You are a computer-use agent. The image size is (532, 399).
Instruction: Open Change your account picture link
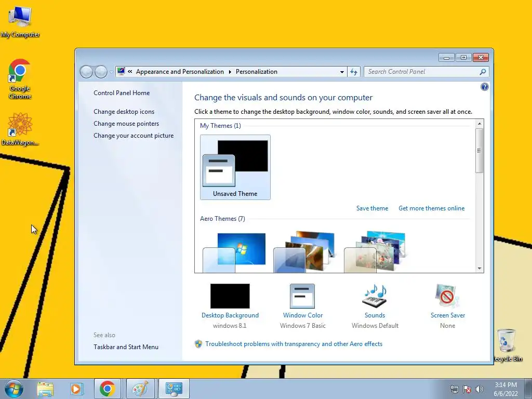[x=134, y=136]
